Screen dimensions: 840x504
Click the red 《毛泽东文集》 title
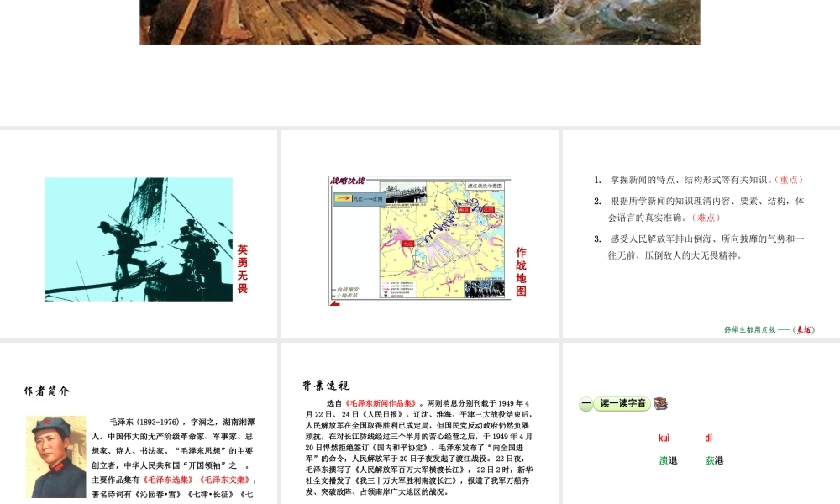(x=224, y=480)
